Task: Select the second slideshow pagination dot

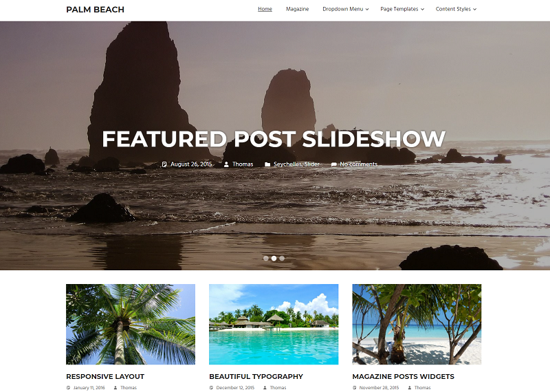Action: (x=274, y=259)
